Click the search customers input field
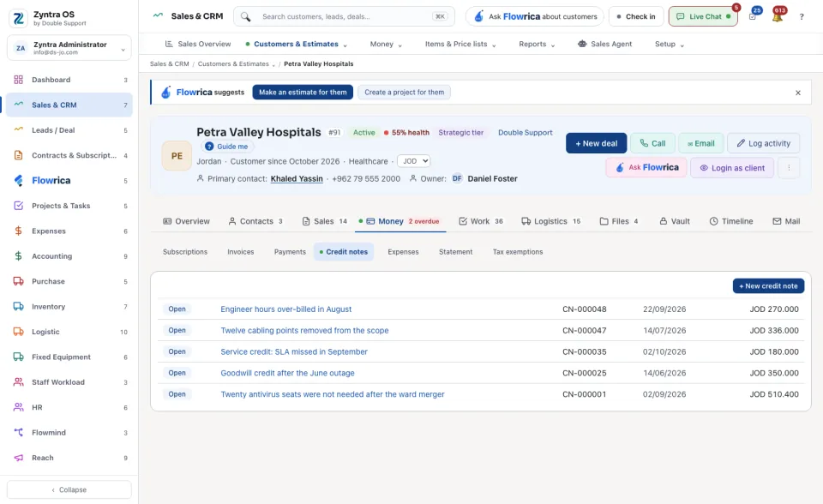823x504 pixels. (x=344, y=17)
